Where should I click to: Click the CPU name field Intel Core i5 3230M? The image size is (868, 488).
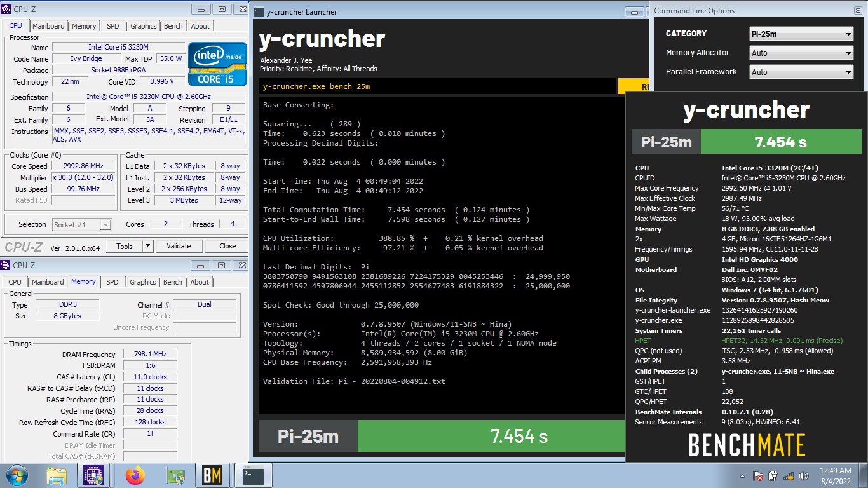pos(118,48)
